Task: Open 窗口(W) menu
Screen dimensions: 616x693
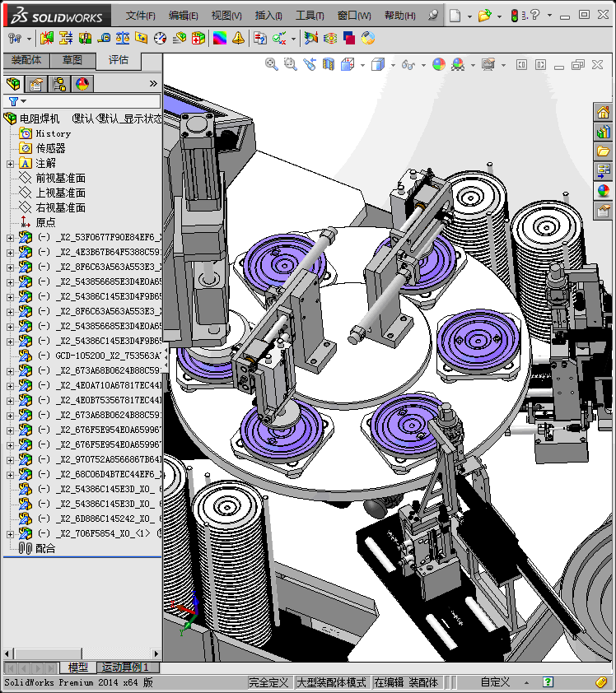Action: (x=354, y=16)
